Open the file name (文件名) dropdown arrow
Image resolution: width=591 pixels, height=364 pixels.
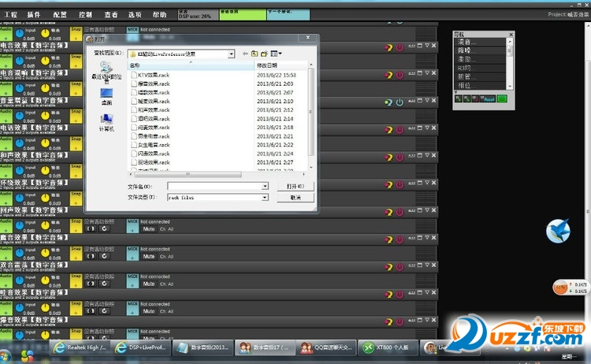(x=265, y=187)
